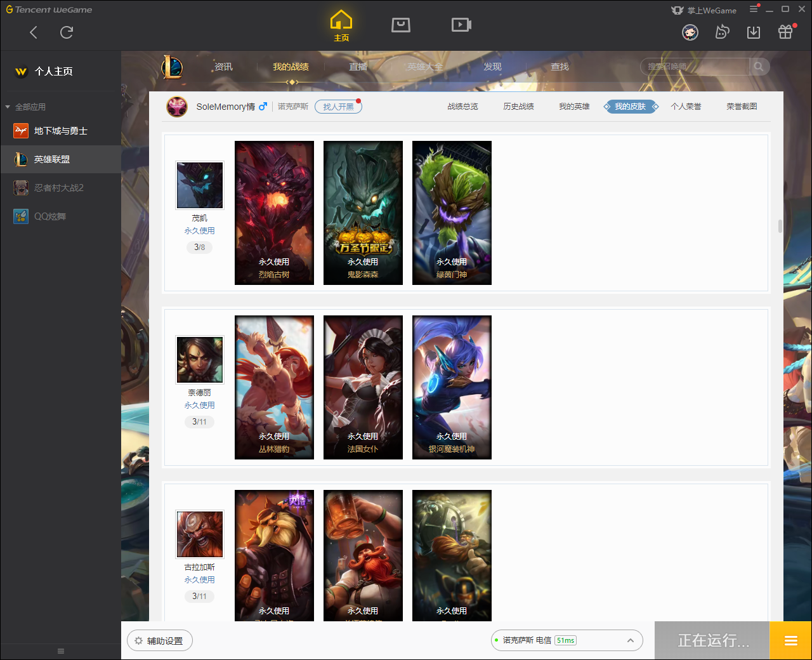Switch to the 英雄大全 tab
This screenshot has width=812, height=660.
(x=425, y=67)
